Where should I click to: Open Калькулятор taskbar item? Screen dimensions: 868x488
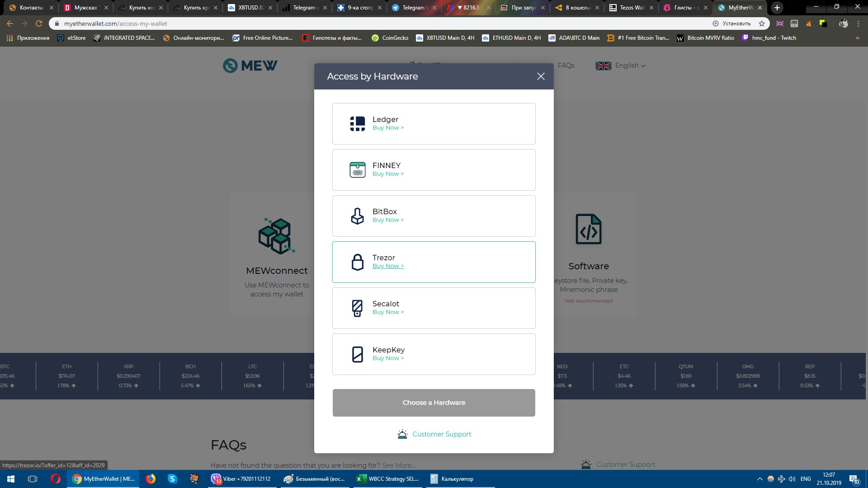[x=460, y=479]
